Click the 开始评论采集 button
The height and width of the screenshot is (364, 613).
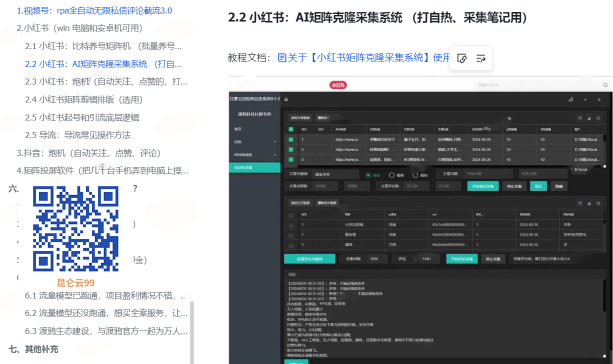tap(462, 259)
